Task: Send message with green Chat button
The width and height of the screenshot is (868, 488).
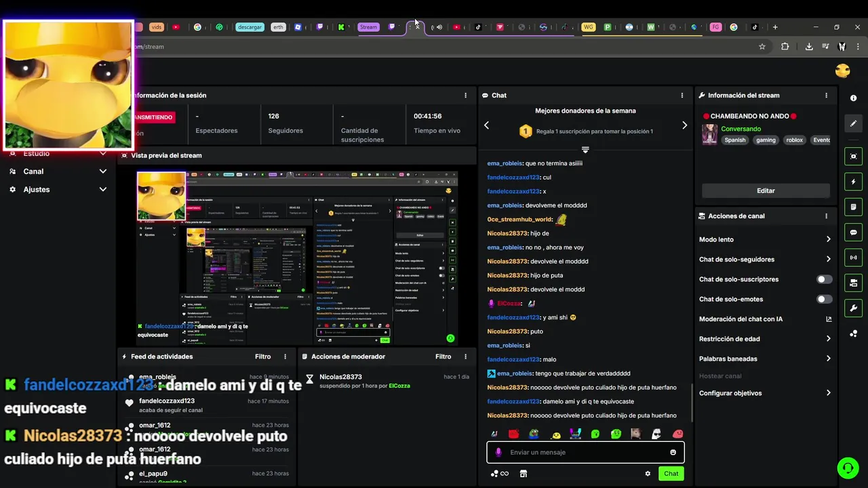Action: (x=671, y=474)
